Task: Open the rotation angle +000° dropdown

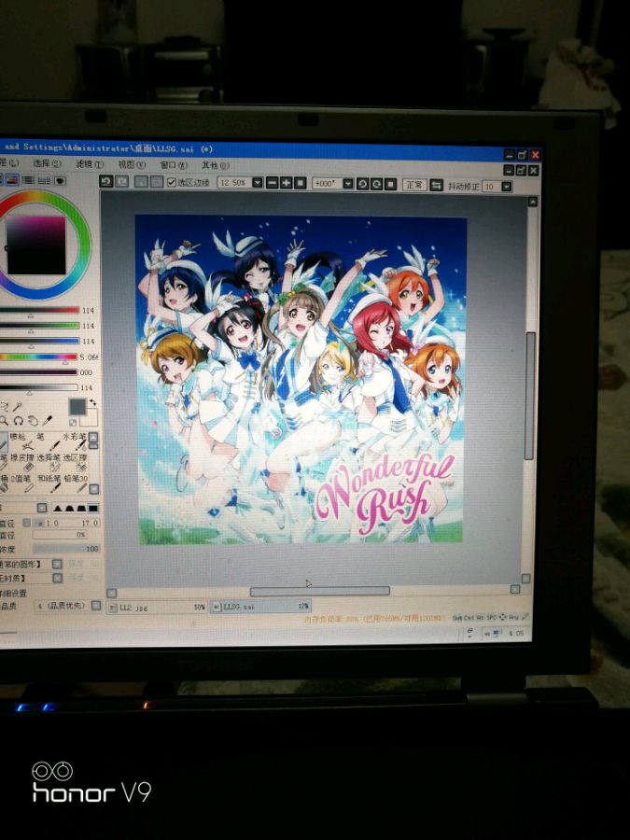Action: click(x=348, y=184)
